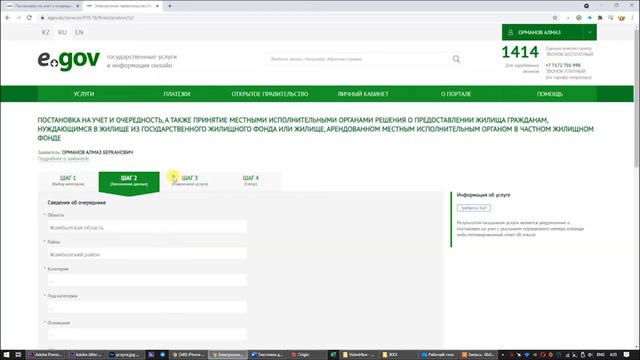The height and width of the screenshot is (360, 640).
Task: Open the Основание dropdown field
Action: (x=147, y=335)
